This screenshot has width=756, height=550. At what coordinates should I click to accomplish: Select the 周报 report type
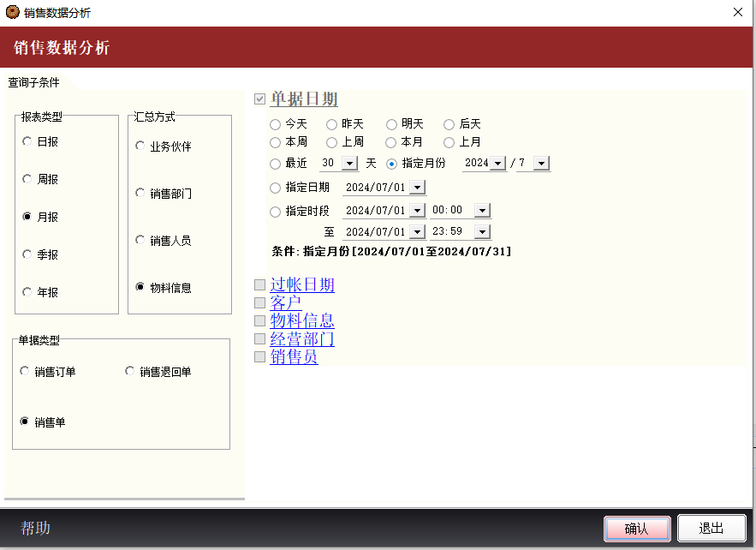(27, 179)
